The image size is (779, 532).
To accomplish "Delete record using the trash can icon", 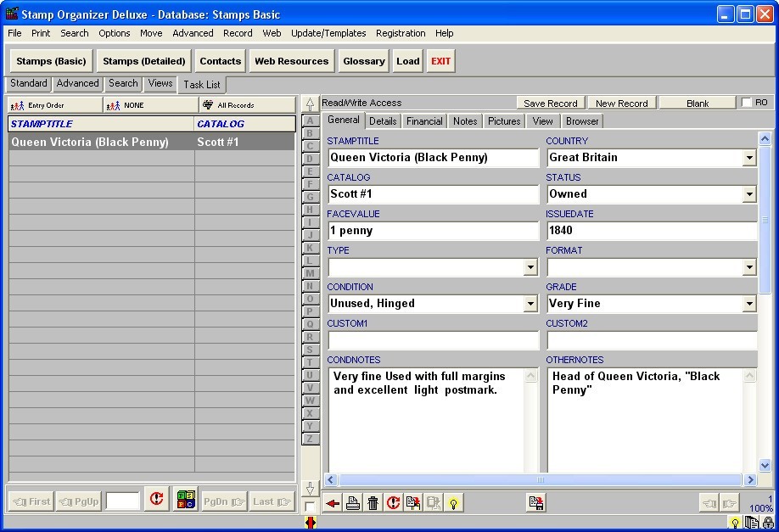I will pyautogui.click(x=373, y=503).
